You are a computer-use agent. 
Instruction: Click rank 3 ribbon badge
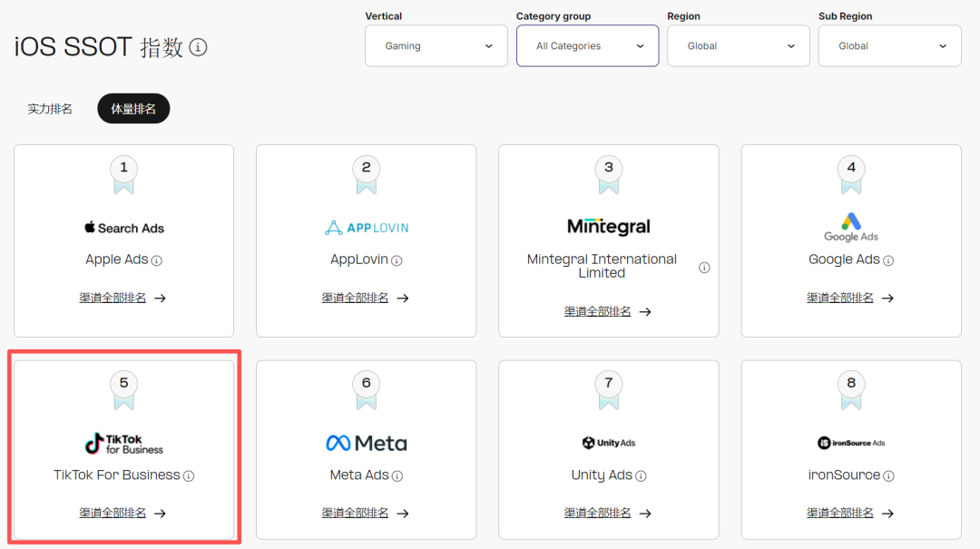point(609,175)
